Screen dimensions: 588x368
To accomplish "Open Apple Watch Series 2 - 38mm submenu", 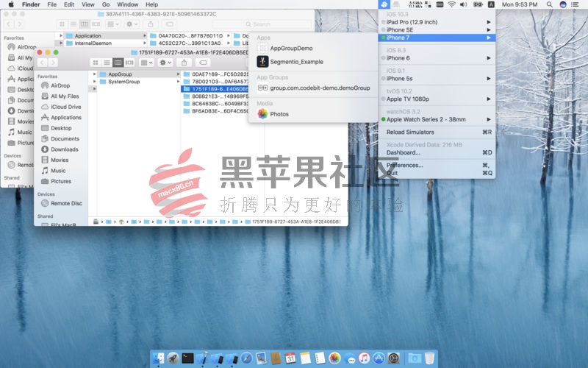I will [x=437, y=119].
